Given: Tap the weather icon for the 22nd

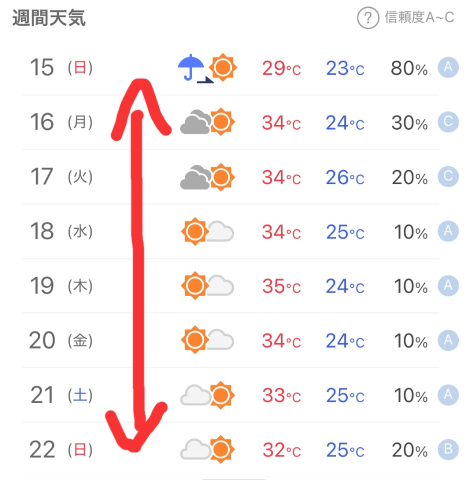Looking at the screenshot, I should tap(207, 449).
